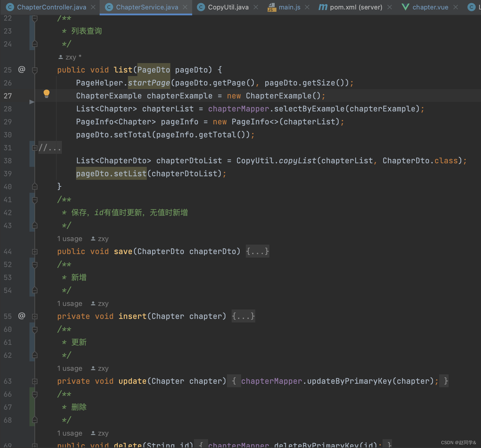Image resolution: width=481 pixels, height=448 pixels.
Task: Close the ChapterController.java tab
Action: pos(93,7)
